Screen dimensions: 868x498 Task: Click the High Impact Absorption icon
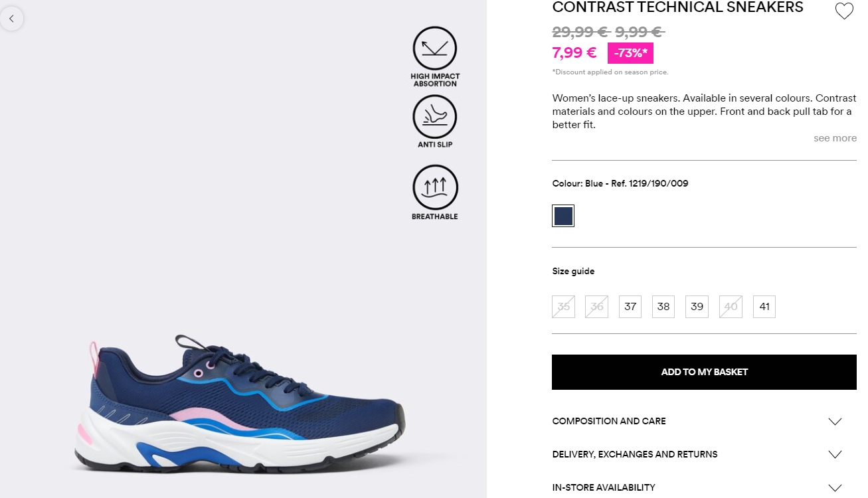point(435,48)
